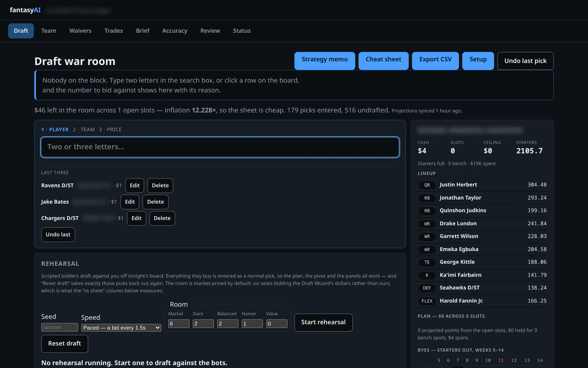The width and height of the screenshot is (588, 368).
Task: Check the Status tab
Action: (x=242, y=31)
